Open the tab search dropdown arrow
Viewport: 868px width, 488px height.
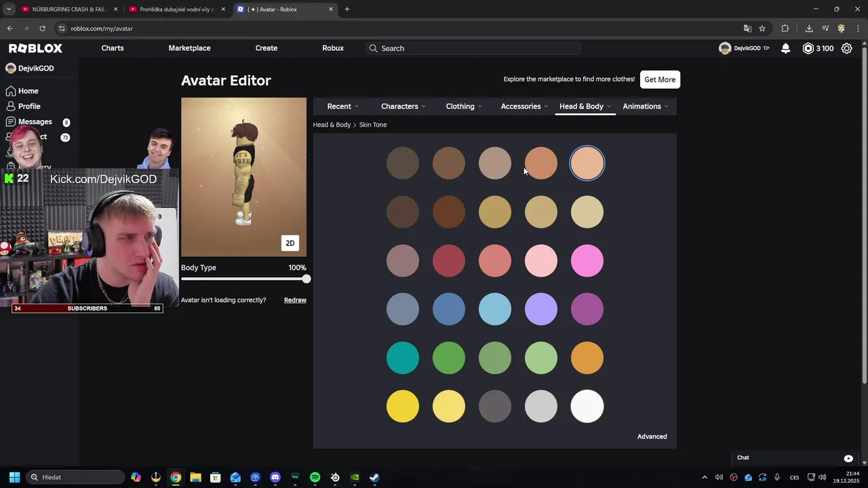click(9, 9)
